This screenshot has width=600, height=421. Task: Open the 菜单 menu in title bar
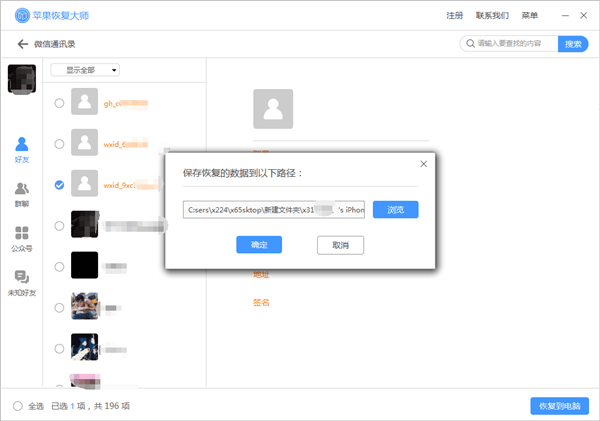529,16
